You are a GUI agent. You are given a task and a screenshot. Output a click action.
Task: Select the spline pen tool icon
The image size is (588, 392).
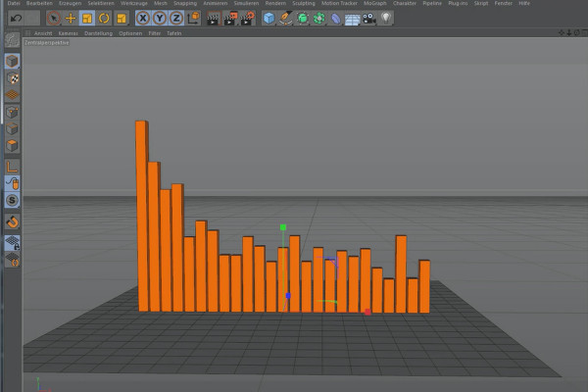[285, 18]
